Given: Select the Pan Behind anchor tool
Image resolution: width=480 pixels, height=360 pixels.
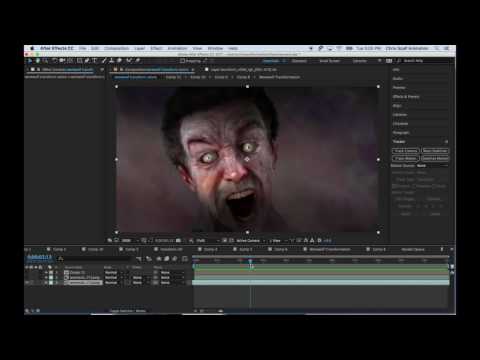Looking at the screenshot, I should pyautogui.click(x=70, y=61).
